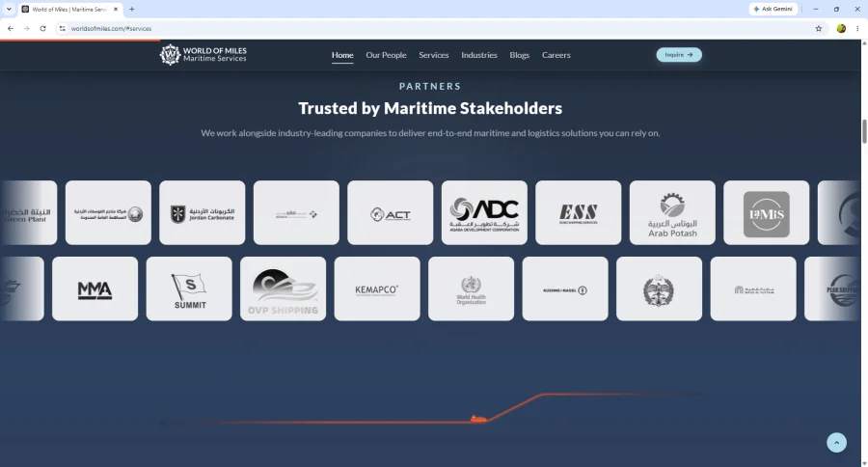
Task: Go forward in browser history
Action: point(27,28)
